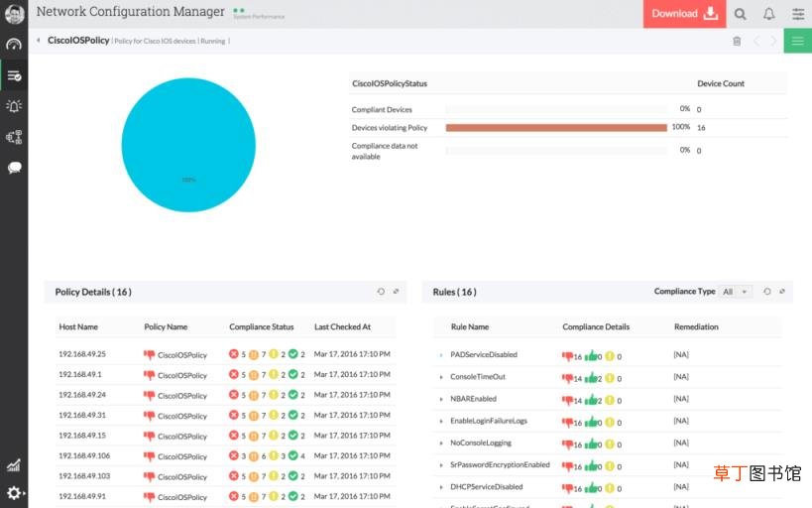Viewport: 812px width, 508px height.
Task: Open the Dashboard gauge icon in sidebar
Action: click(14, 45)
